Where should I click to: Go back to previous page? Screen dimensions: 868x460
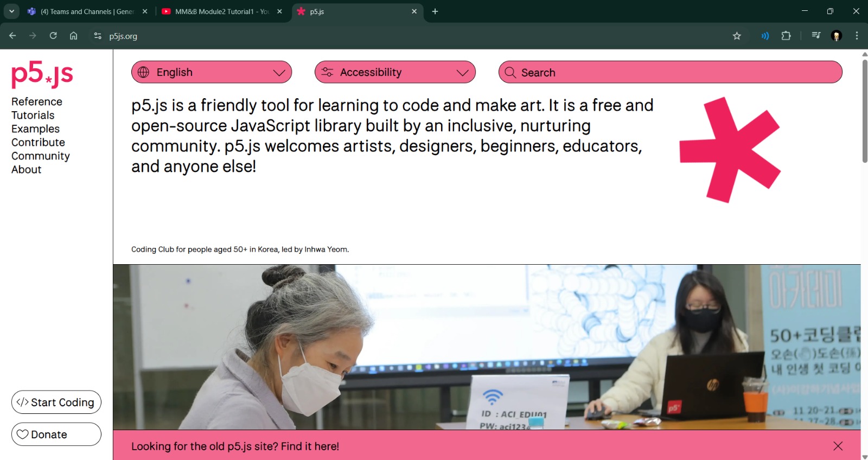(12, 36)
